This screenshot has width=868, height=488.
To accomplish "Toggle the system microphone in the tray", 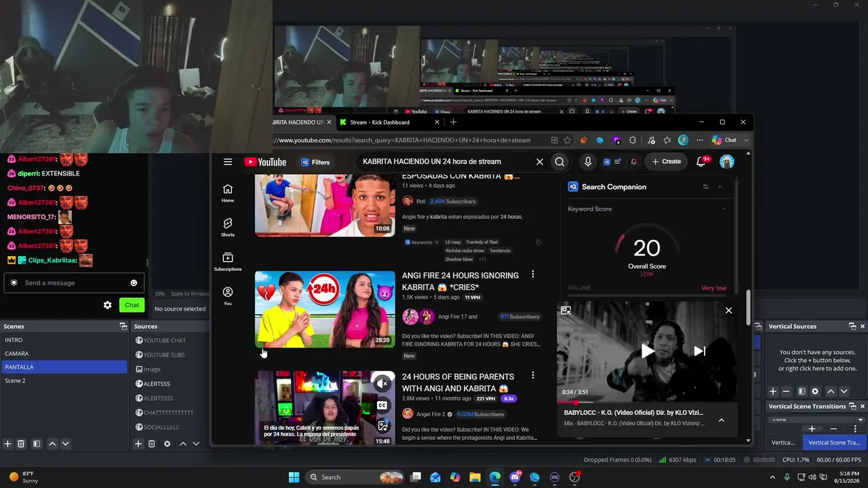I will point(787,477).
